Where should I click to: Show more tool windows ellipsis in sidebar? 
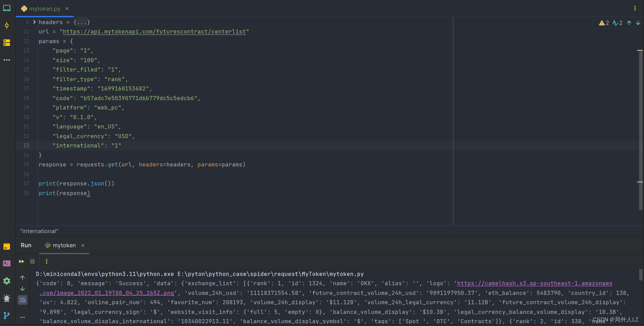(x=7, y=60)
